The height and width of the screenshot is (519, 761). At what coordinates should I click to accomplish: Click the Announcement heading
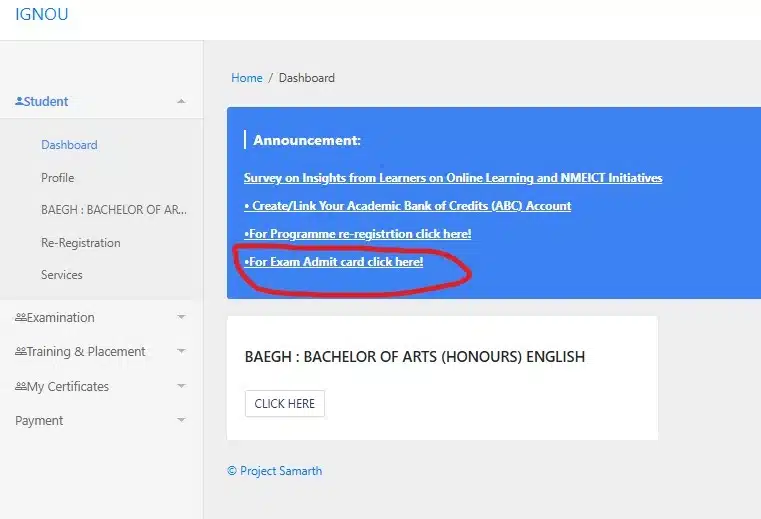tap(307, 140)
